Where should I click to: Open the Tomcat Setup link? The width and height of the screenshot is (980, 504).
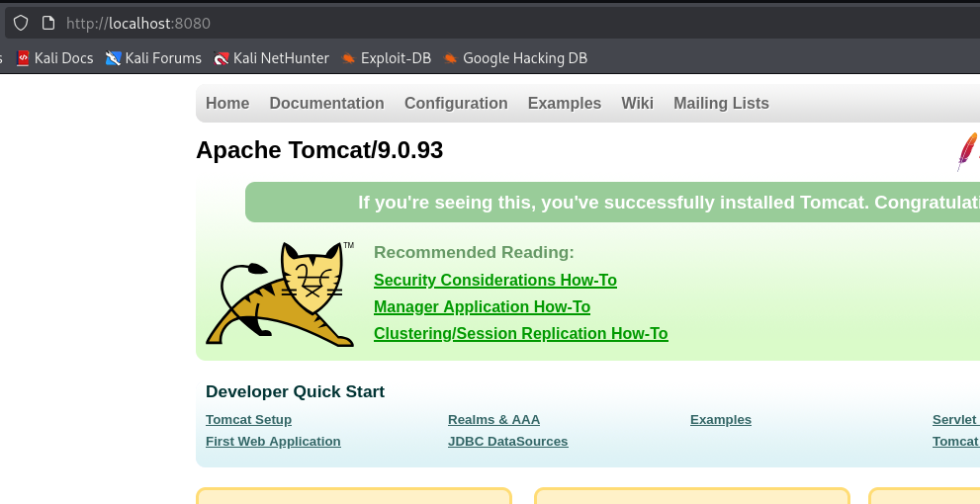coord(249,420)
